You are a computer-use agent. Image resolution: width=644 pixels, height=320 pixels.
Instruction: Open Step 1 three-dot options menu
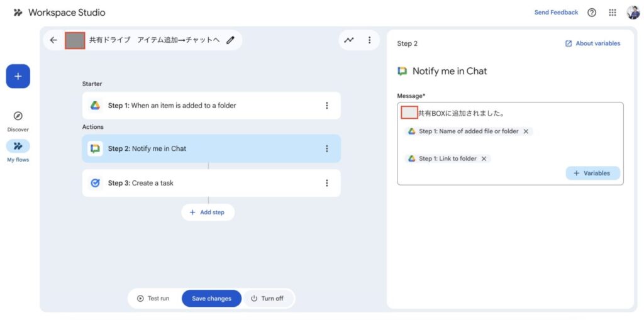pos(326,106)
